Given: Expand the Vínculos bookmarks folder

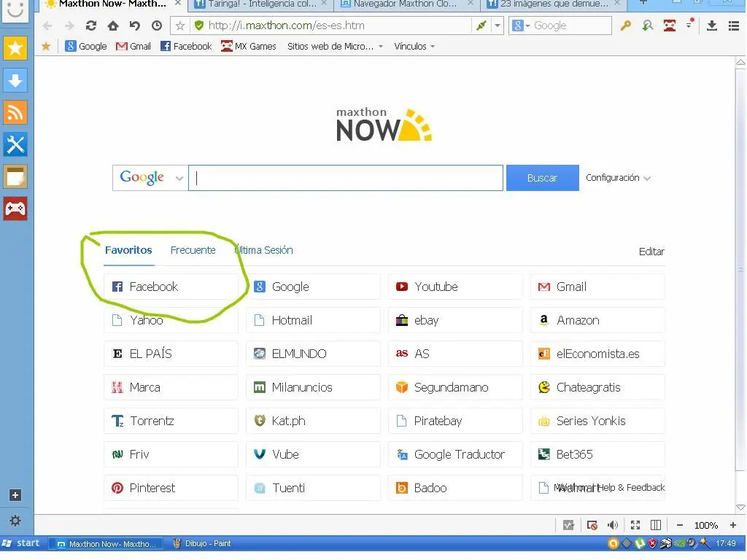Looking at the screenshot, I should pos(414,46).
